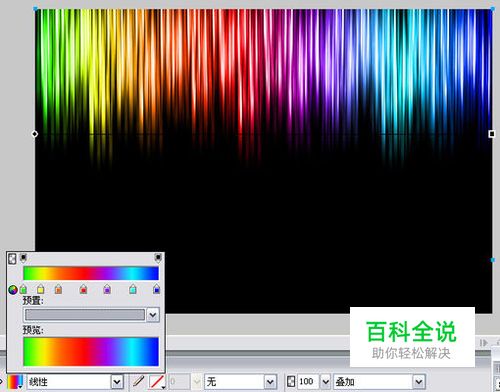The width and height of the screenshot is (500, 392).
Task: Open the disabled stroke size dropdown arrow
Action: [x=197, y=382]
